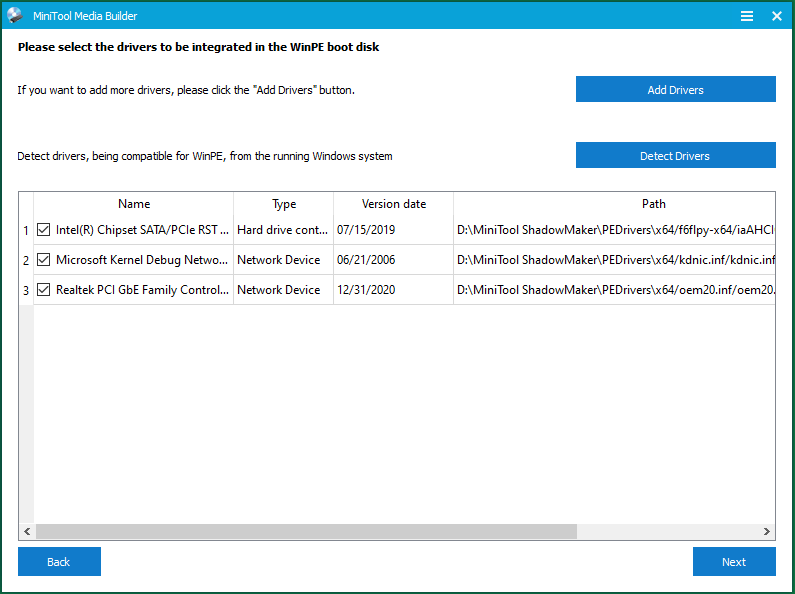Click the Add Drivers button
Viewport: 795px width, 594px height.
[675, 90]
